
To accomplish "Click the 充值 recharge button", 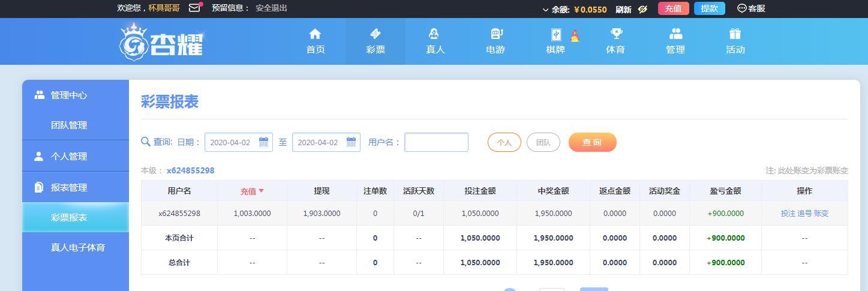I will pos(673,8).
